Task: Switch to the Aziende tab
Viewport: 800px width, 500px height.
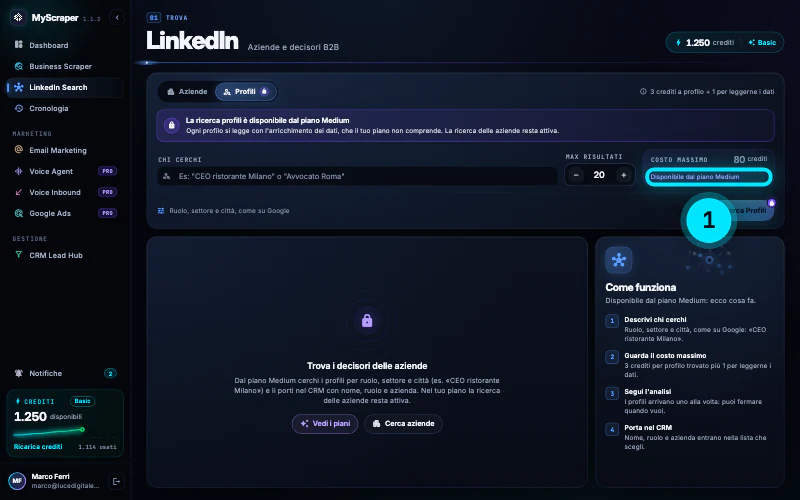Action: coord(187,92)
